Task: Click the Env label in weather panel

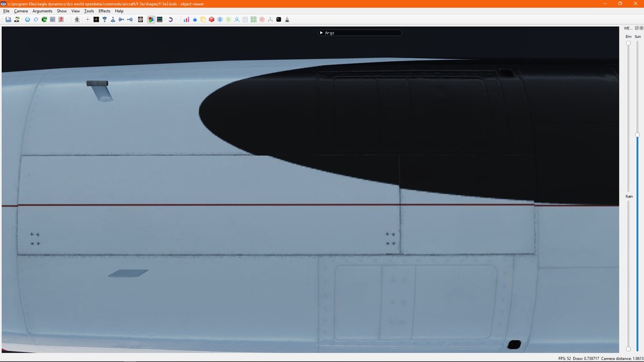Action: pyautogui.click(x=629, y=37)
